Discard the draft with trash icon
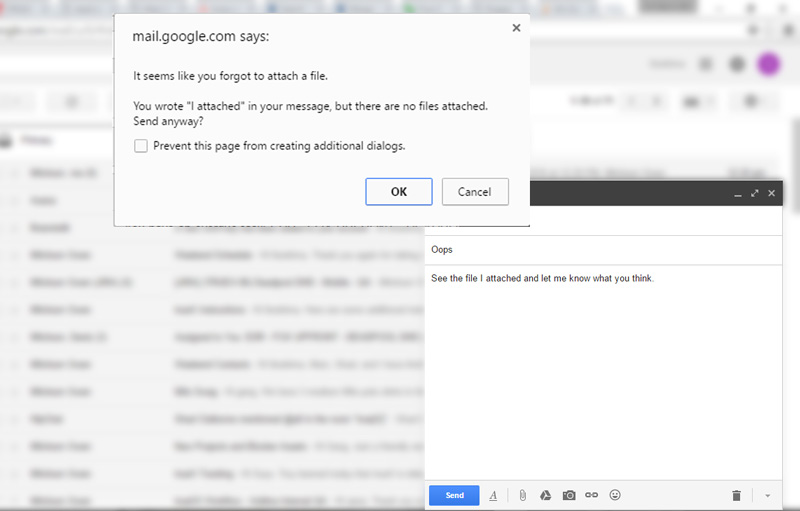The image size is (800, 511). tap(736, 495)
